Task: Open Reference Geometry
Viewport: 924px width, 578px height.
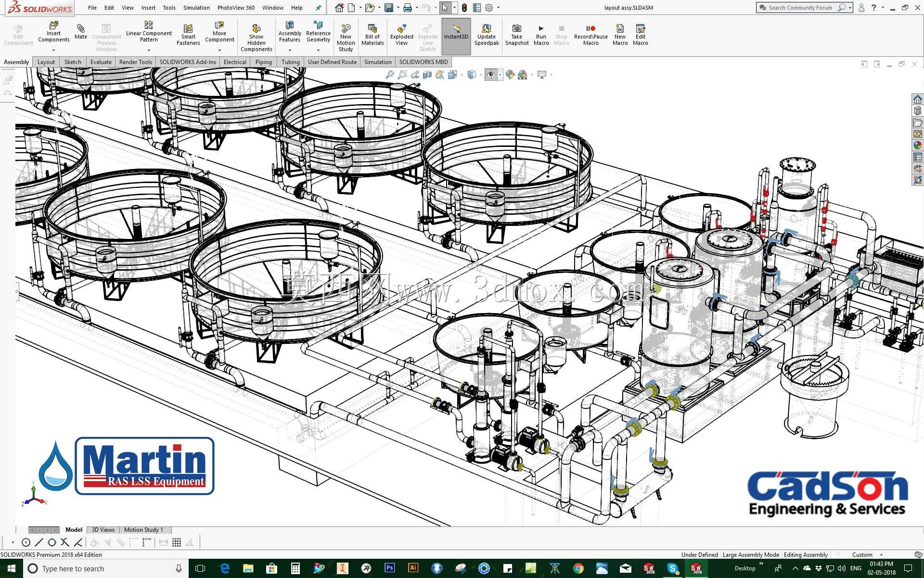Action: coord(318,32)
